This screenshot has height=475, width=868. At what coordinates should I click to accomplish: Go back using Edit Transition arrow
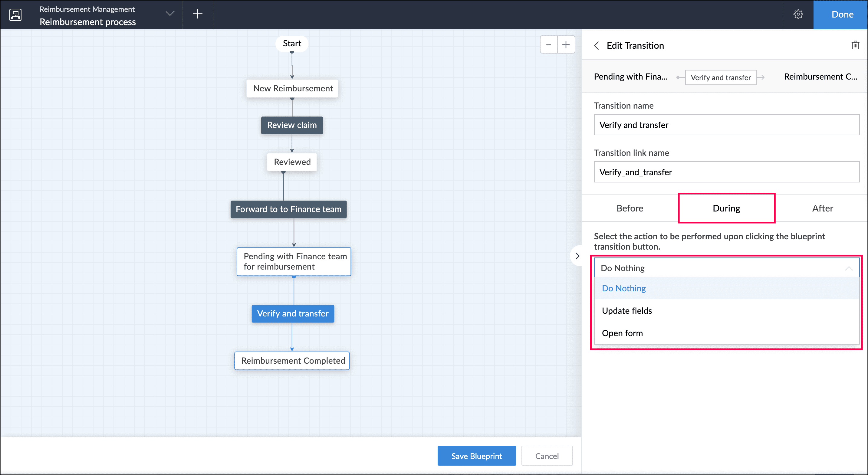point(597,45)
